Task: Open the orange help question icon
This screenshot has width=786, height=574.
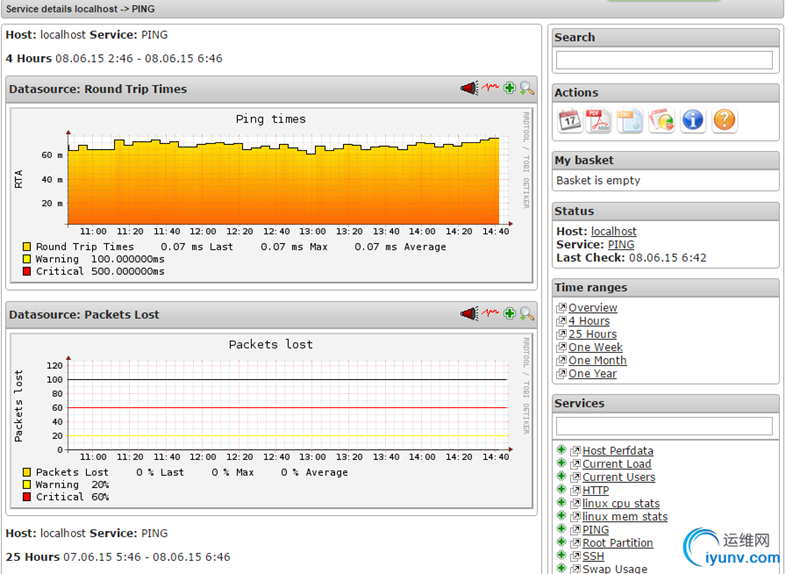Action: (724, 120)
